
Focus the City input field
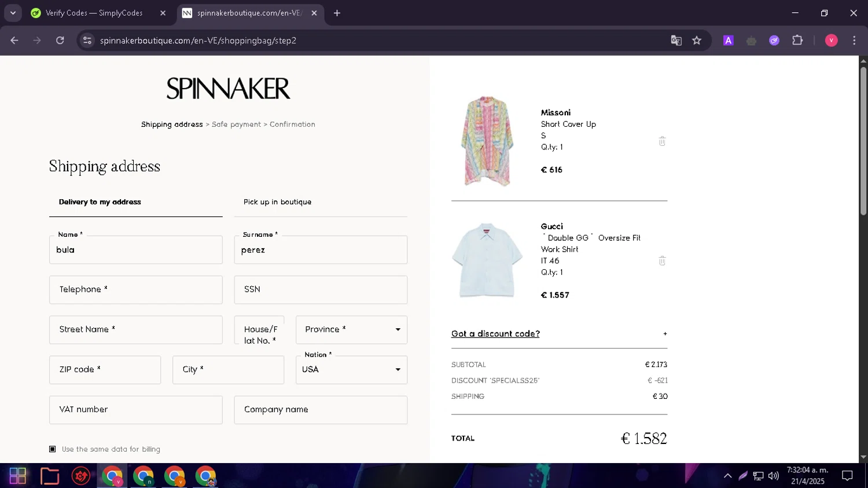click(228, 370)
